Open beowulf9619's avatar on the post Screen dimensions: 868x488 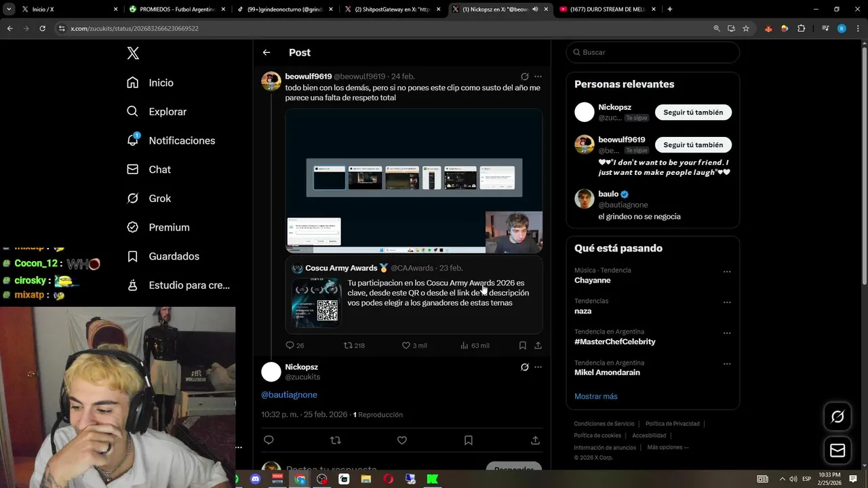271,81
